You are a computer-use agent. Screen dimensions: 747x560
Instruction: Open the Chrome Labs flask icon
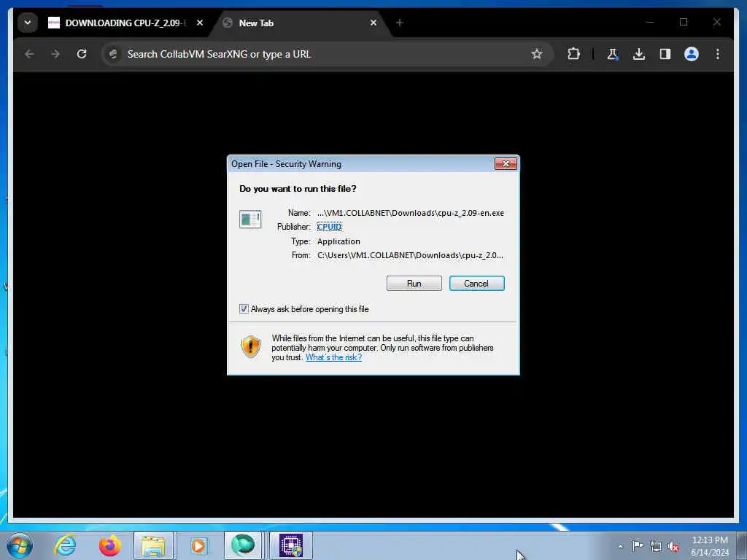(x=613, y=54)
